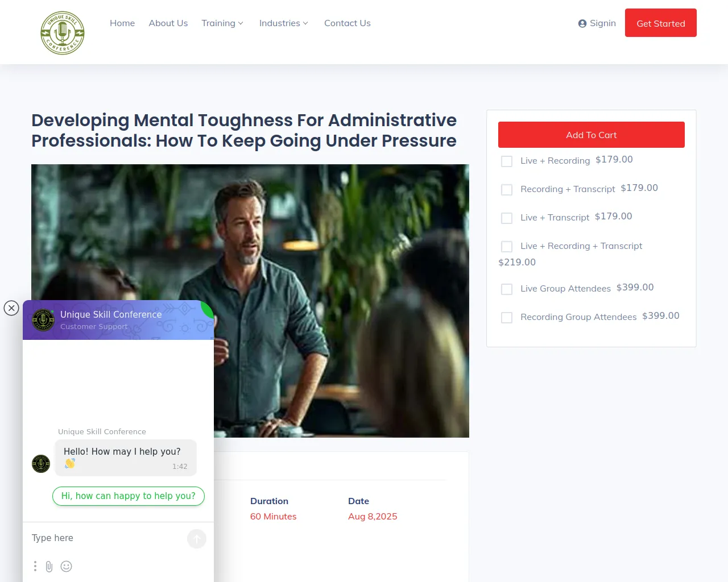The image size is (728, 582).
Task: Open the About Us page
Action: (x=168, y=23)
